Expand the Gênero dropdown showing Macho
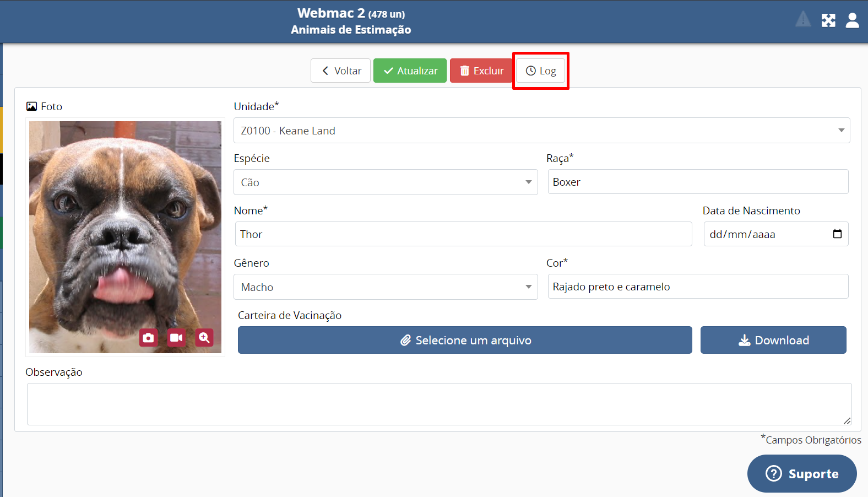 tap(386, 287)
